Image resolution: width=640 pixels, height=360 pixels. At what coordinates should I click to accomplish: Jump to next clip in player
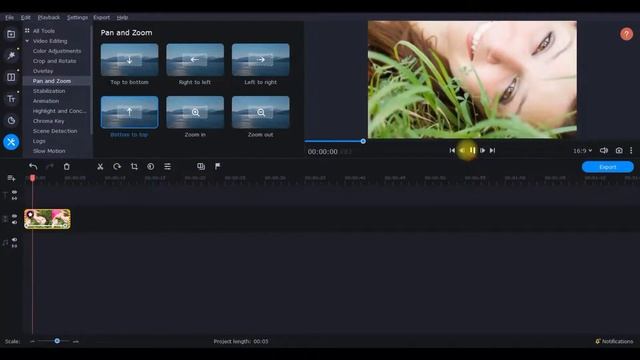pyautogui.click(x=493, y=150)
